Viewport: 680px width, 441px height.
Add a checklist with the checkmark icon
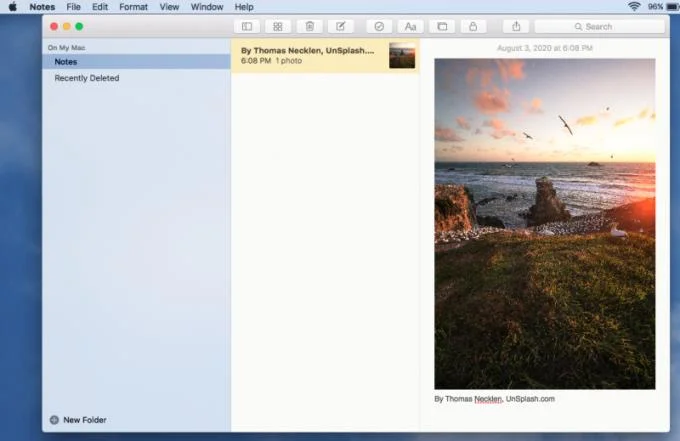(379, 26)
